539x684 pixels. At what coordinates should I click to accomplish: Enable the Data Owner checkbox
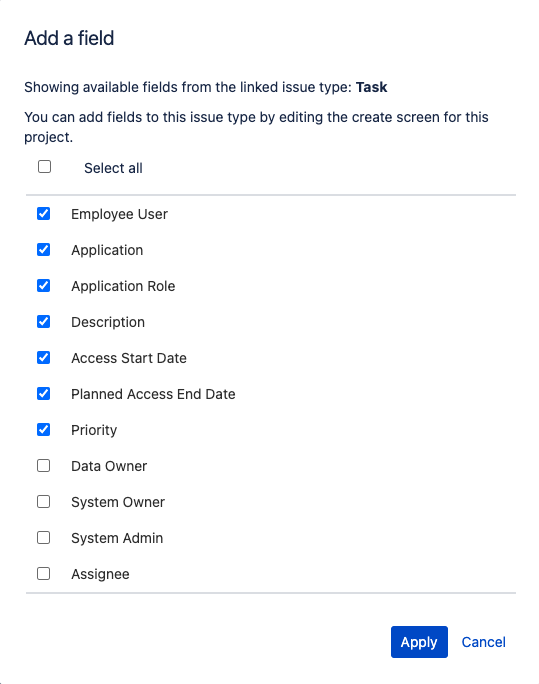tap(44, 465)
